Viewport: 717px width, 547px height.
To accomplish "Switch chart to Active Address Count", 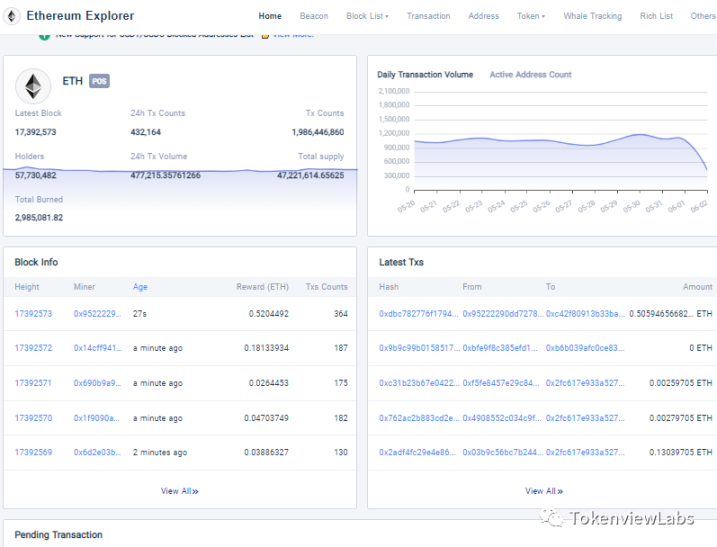I will 530,75.
